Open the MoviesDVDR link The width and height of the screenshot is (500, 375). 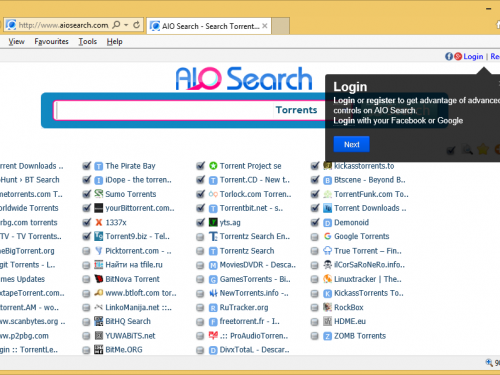(x=257, y=265)
